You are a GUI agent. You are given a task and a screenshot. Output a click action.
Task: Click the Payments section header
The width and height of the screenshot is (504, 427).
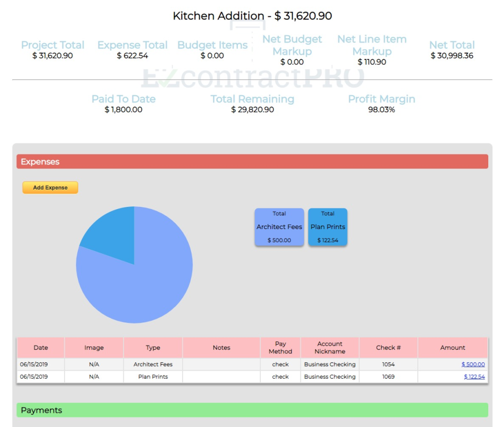click(x=253, y=410)
